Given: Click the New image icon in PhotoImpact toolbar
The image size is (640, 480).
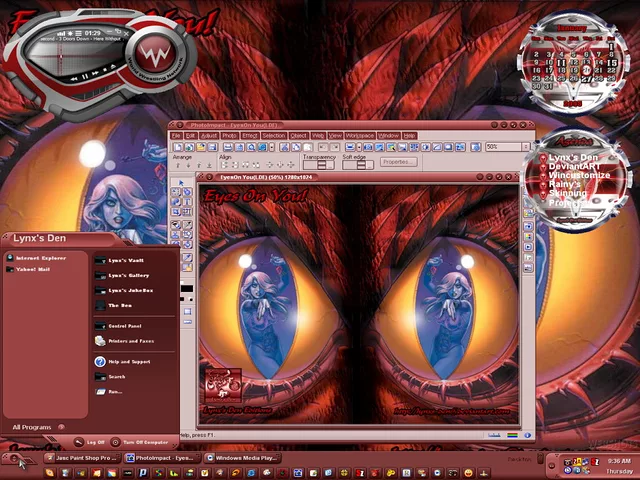Looking at the screenshot, I should click(x=178, y=147).
